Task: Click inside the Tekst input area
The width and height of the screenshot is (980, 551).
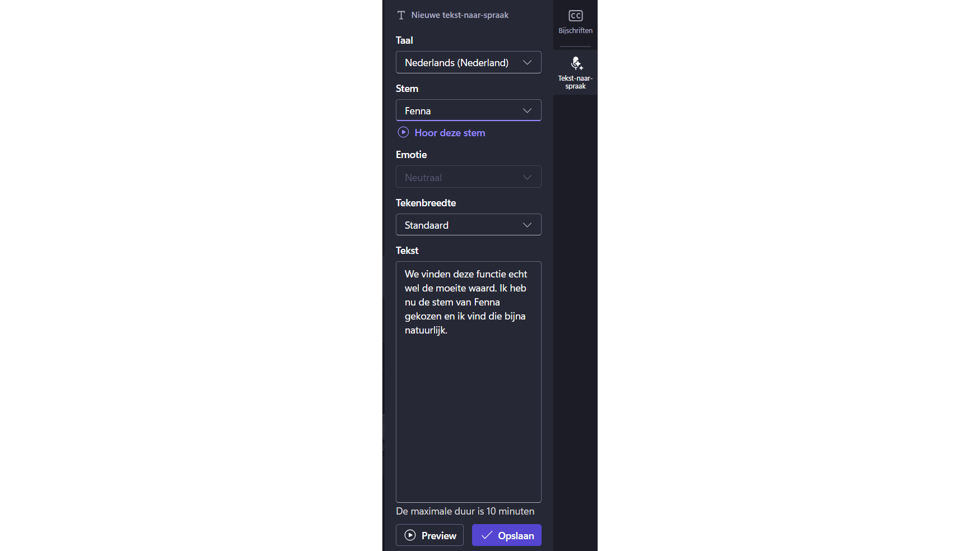Action: [468, 404]
